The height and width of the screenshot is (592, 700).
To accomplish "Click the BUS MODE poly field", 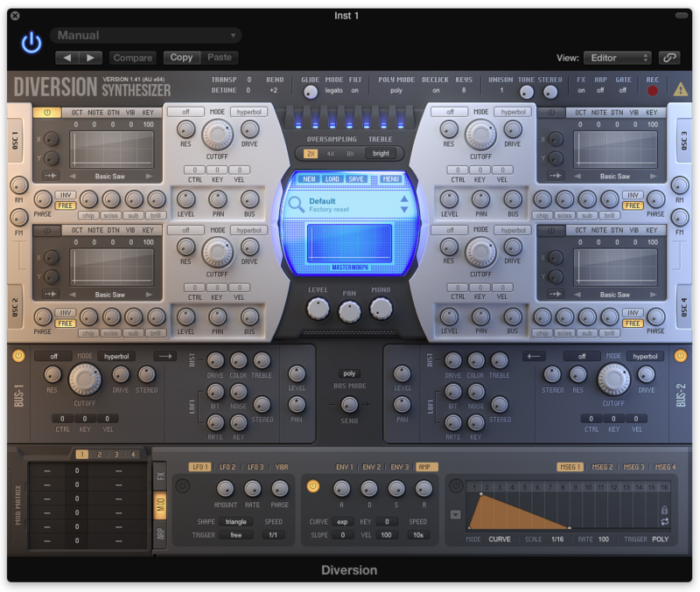I will click(x=349, y=373).
